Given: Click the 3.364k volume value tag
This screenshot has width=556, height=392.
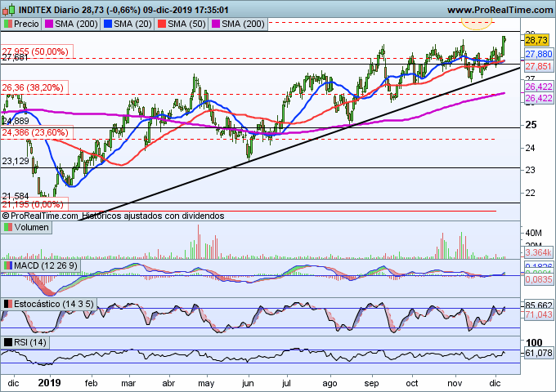Looking at the screenshot, I should pos(539,252).
